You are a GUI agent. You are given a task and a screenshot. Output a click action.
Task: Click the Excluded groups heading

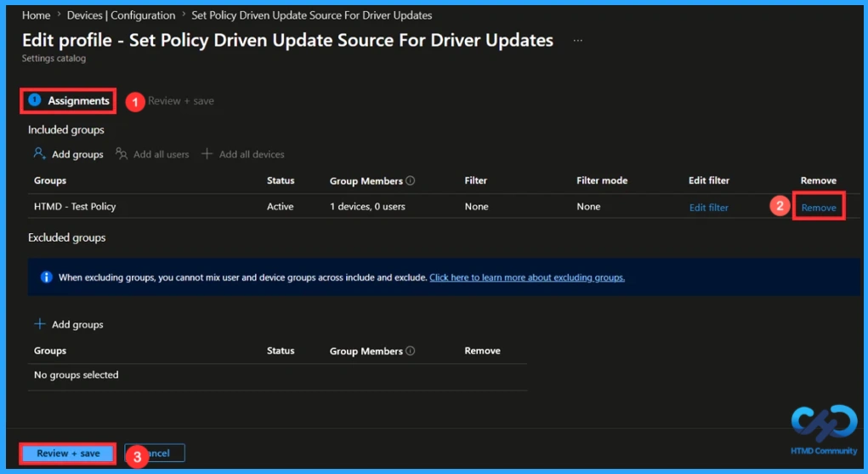click(67, 237)
